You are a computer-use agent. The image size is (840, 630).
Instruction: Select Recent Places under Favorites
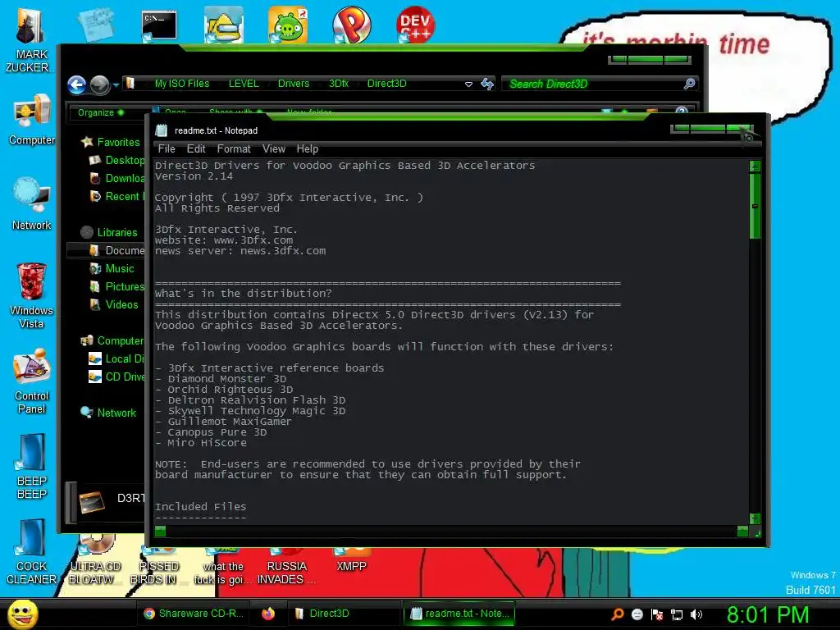(x=117, y=197)
